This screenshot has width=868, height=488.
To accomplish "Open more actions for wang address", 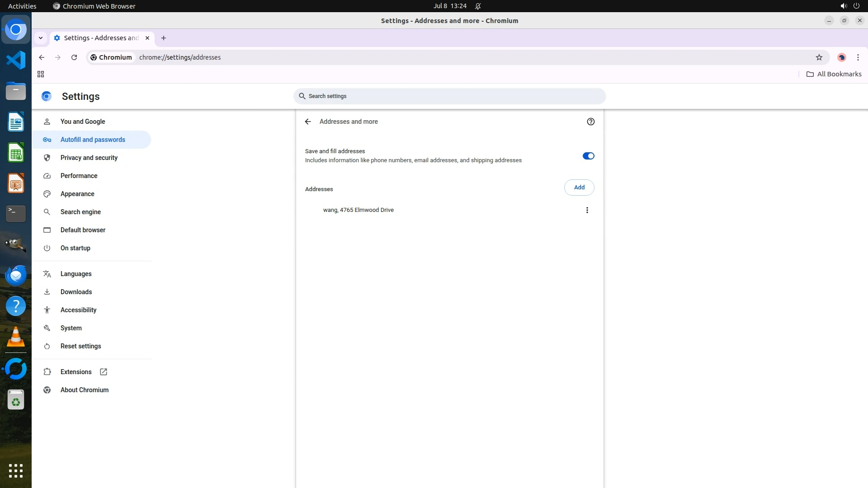I will (587, 210).
